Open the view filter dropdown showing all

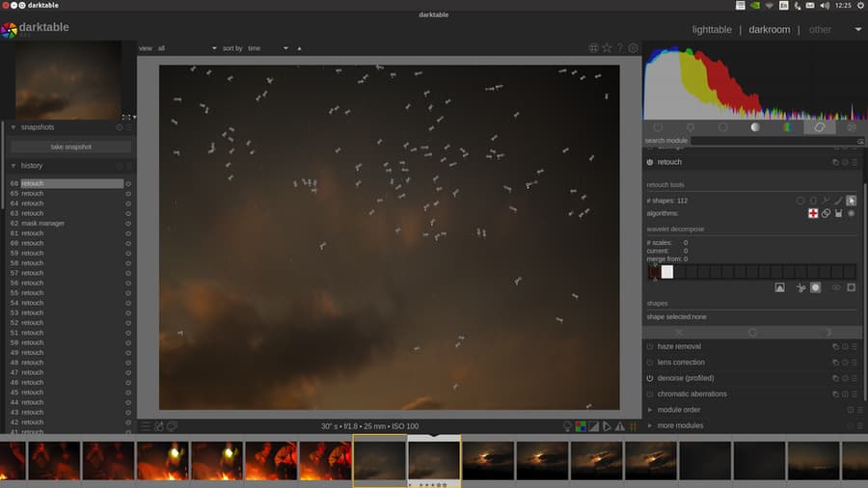(x=186, y=48)
